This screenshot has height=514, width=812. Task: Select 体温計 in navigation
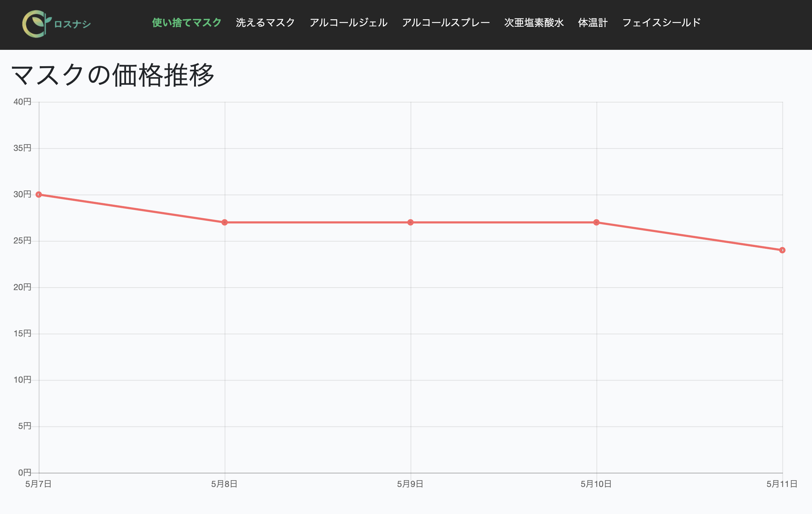click(593, 23)
